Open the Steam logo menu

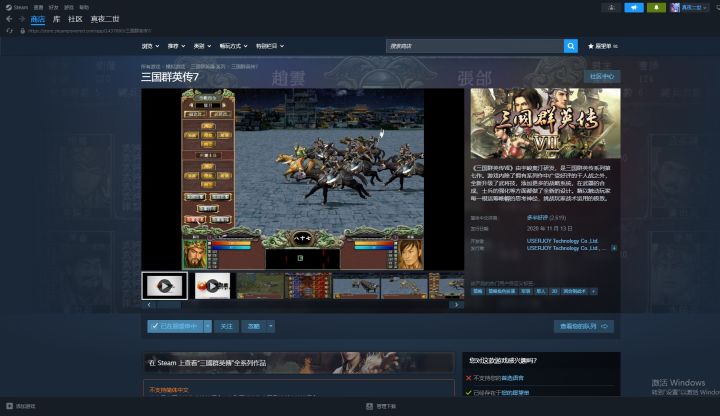(17, 7)
